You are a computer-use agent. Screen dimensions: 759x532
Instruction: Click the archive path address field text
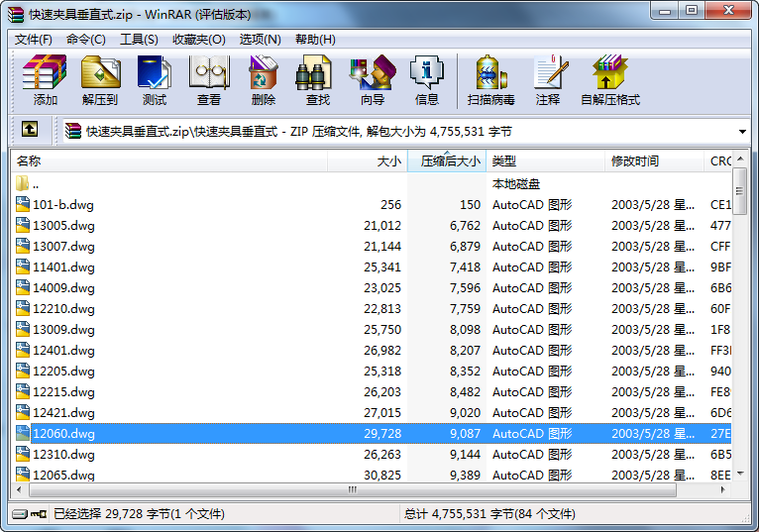[x=298, y=131]
